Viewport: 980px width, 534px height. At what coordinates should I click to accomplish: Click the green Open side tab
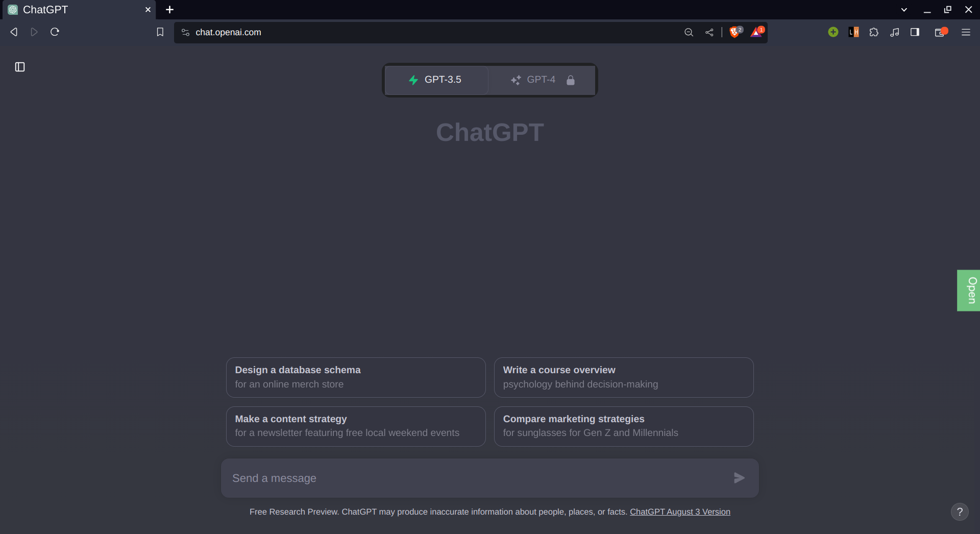point(969,290)
